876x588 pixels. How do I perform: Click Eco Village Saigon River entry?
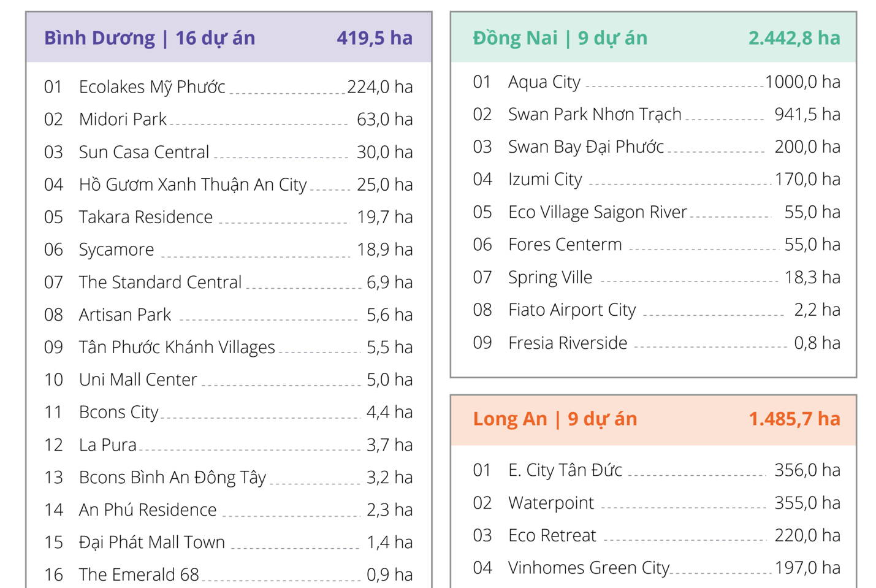tap(597, 212)
